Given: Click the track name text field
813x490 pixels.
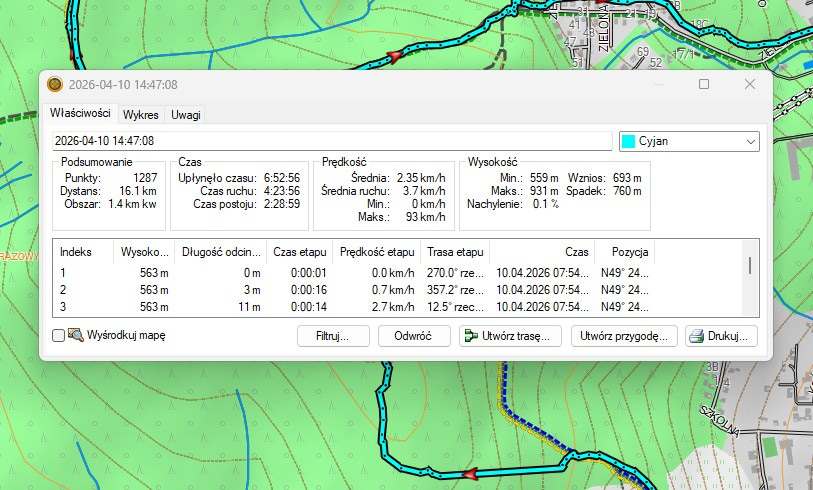Looking at the screenshot, I should point(330,141).
